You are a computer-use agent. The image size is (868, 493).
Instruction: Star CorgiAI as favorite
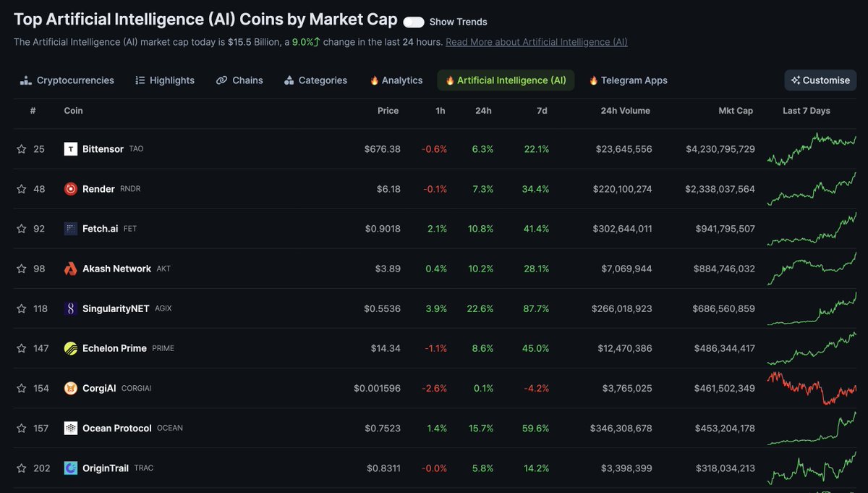point(22,388)
